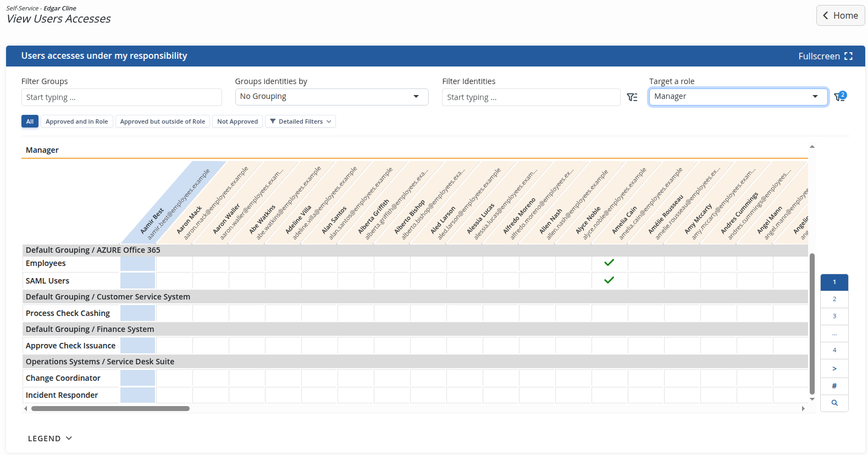Click the Process Check Cashing row label
This screenshot has height=455, width=868.
click(68, 313)
